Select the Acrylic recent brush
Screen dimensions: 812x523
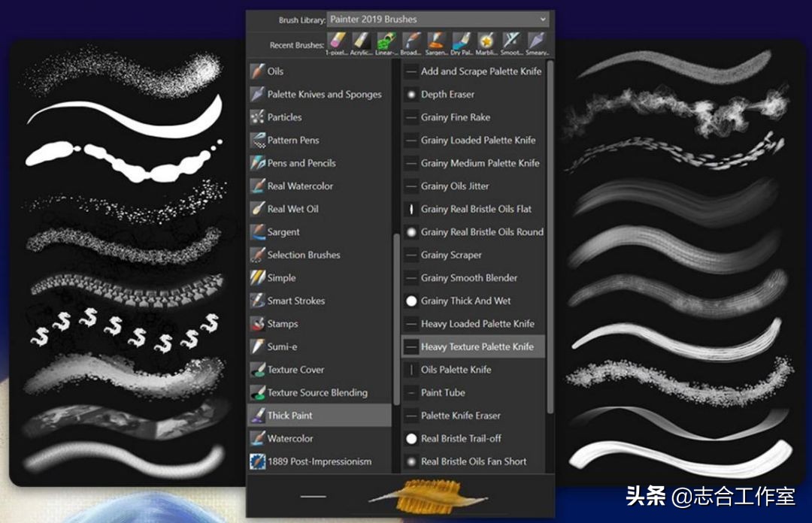[x=361, y=44]
